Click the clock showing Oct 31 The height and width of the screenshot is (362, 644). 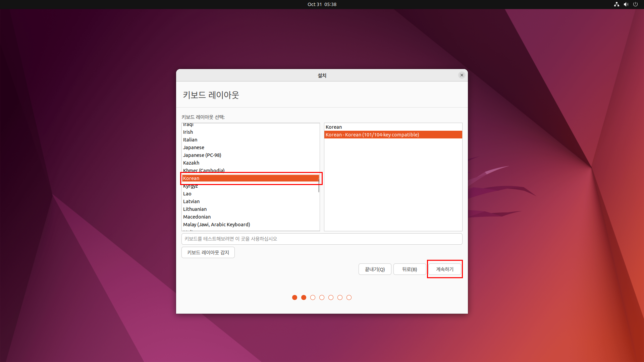point(322,4)
